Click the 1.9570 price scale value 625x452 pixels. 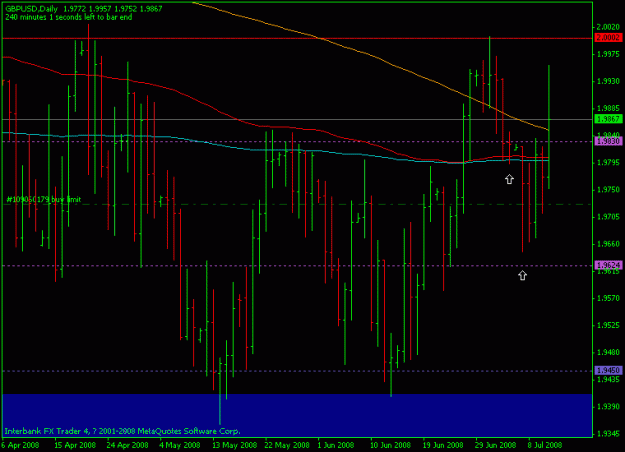608,298
